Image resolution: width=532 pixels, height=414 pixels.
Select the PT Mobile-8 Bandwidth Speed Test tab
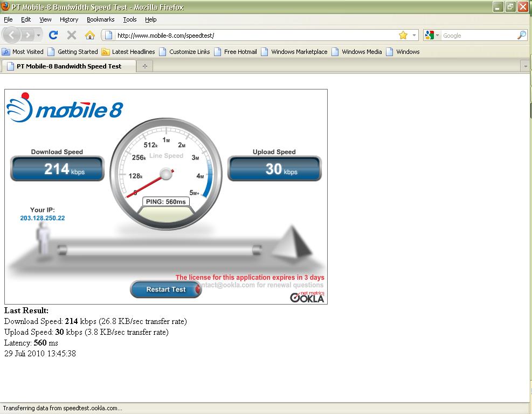click(68, 66)
